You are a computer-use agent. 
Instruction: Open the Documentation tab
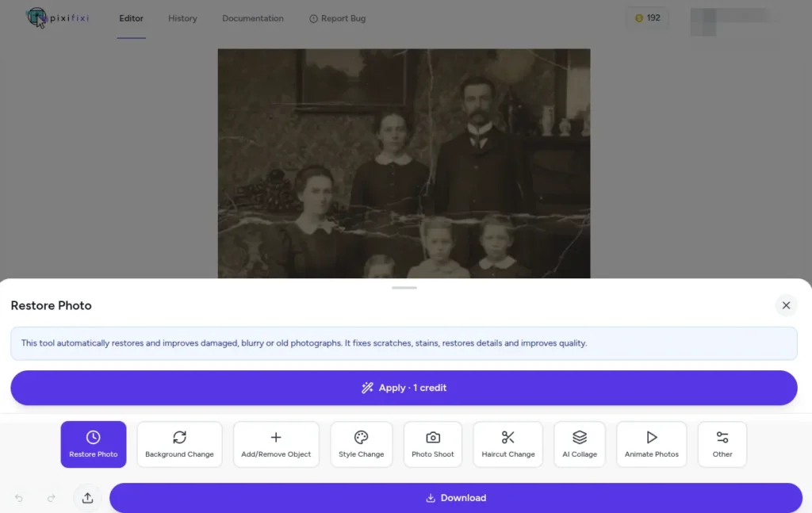coord(252,18)
